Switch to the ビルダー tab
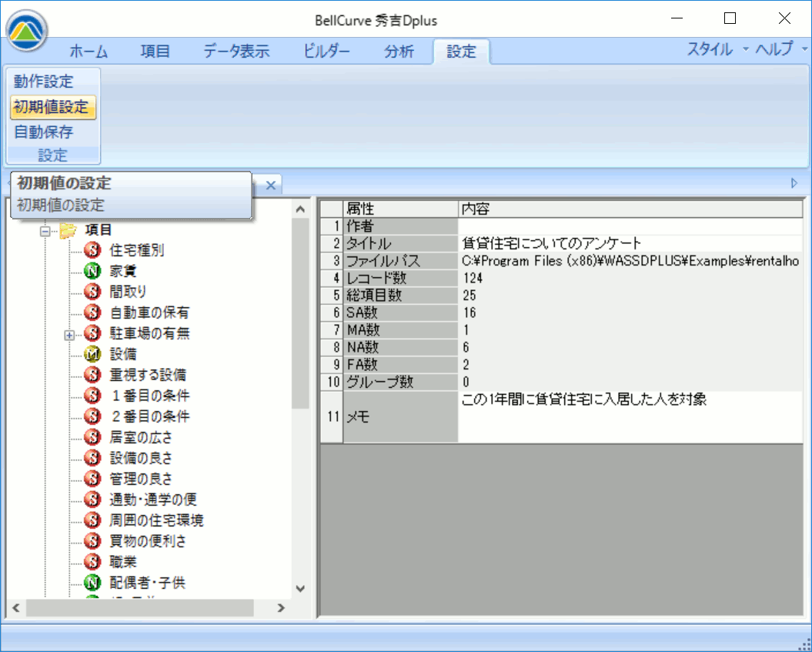812x652 pixels. [327, 52]
